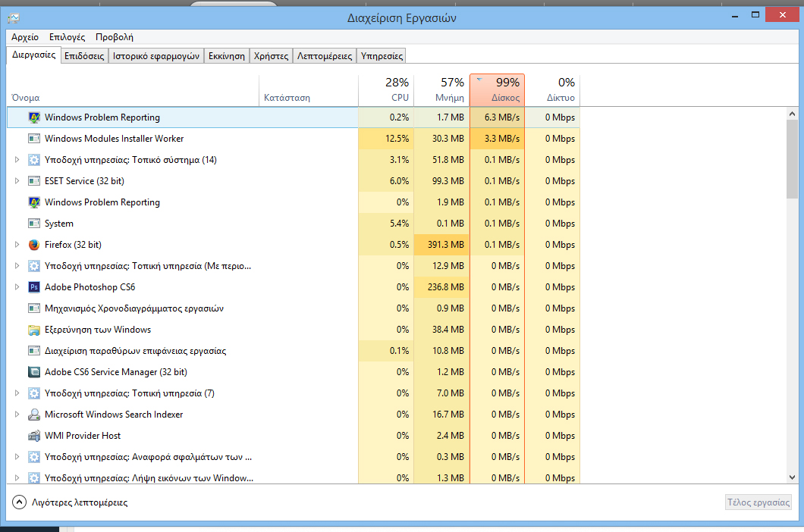Click the 3.3 MB/s disk value

pos(497,139)
